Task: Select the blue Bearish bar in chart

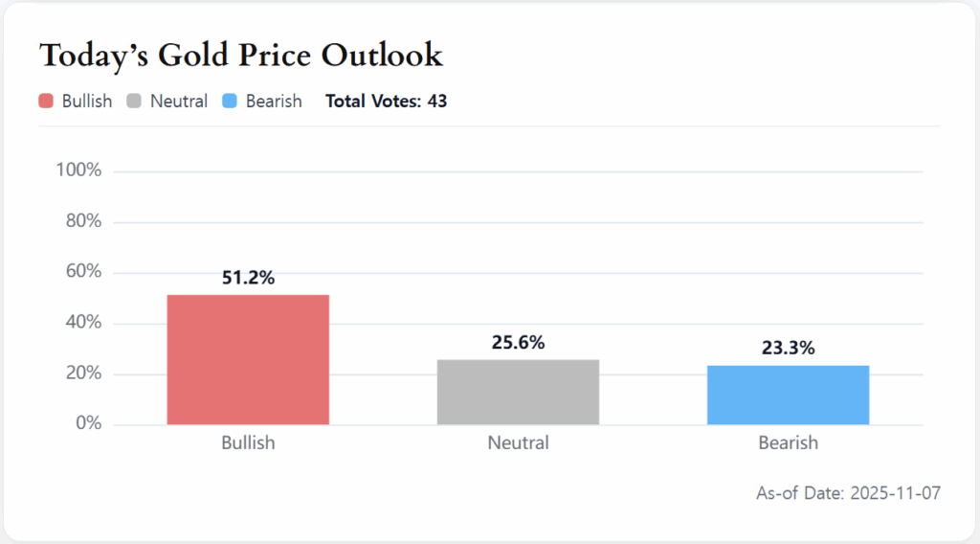Action: 788,396
